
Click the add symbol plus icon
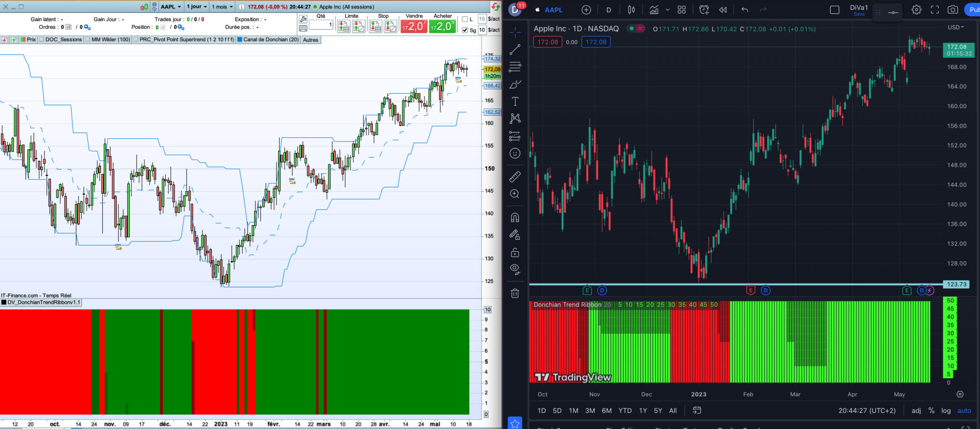[586, 10]
